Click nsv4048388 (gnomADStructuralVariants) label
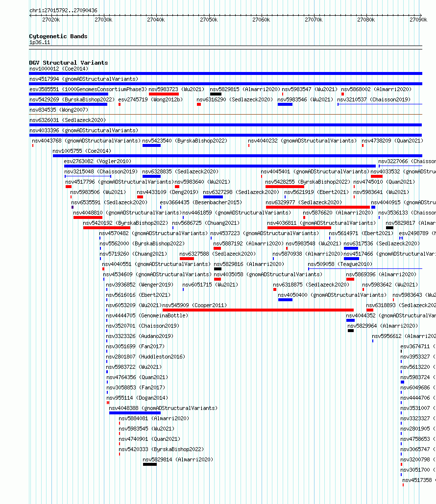 tap(163, 408)
